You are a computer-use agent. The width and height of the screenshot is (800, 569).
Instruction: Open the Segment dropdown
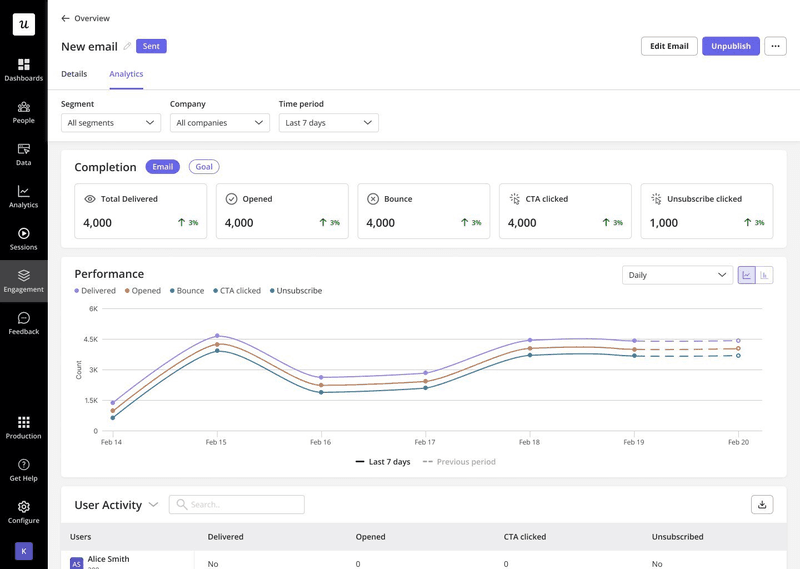(110, 123)
